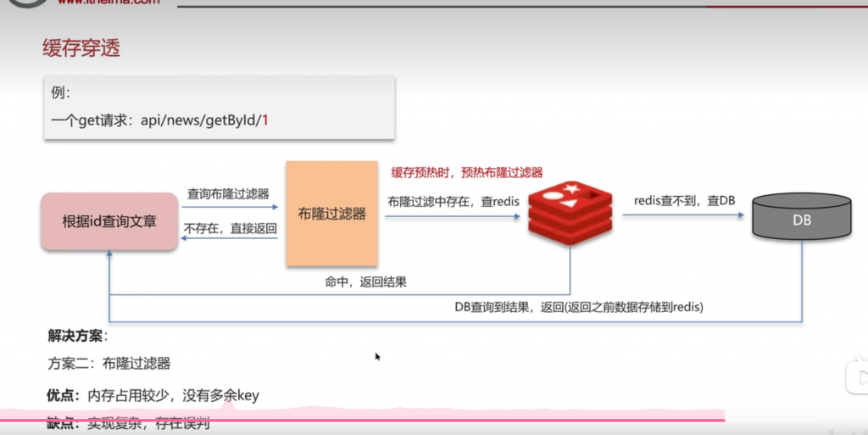Click the gray DB cylinder icon
Viewport: 868px width, 435px height.
801,220
